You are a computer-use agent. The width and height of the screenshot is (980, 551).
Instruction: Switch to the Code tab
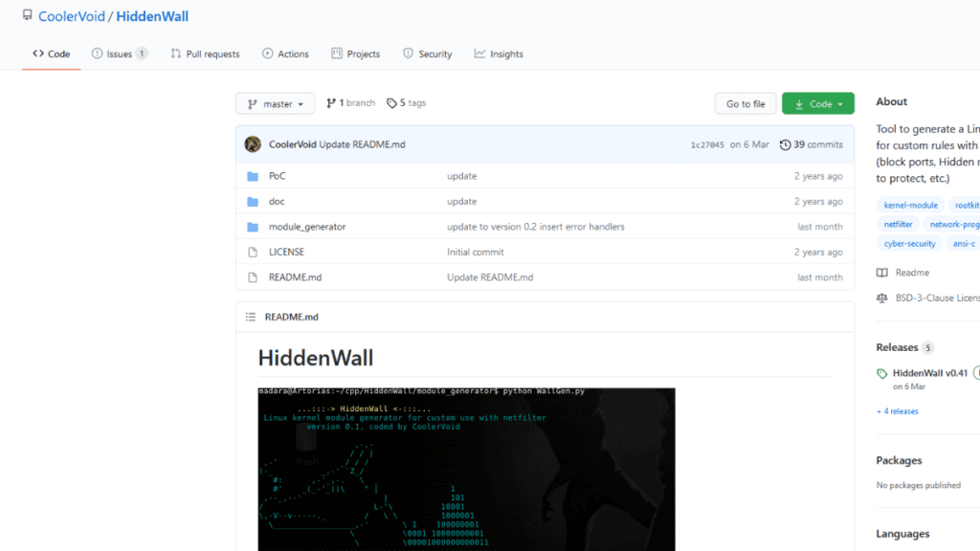(x=52, y=54)
